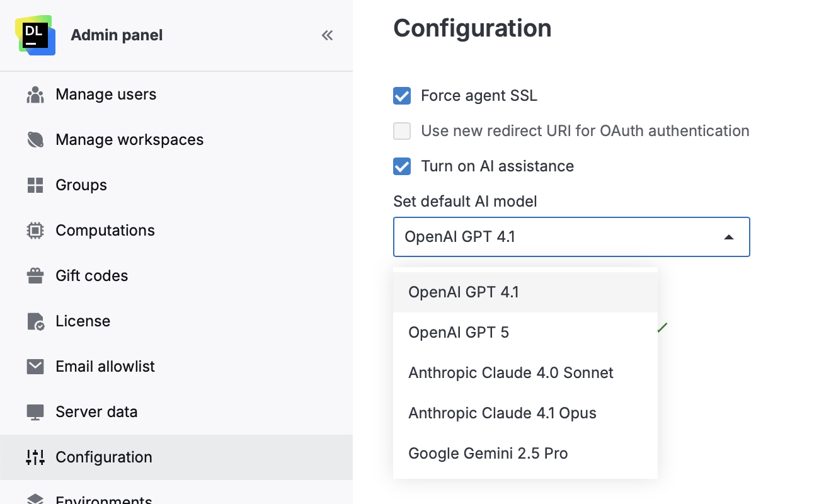Collapse the admin sidebar

coord(327,35)
